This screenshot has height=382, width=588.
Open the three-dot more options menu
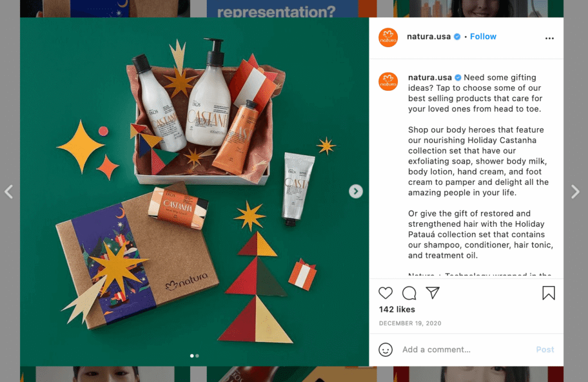click(550, 38)
